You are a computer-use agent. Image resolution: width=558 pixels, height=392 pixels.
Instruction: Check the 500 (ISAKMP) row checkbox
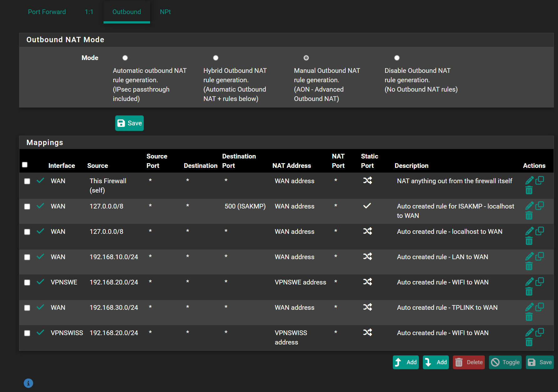pos(27,207)
